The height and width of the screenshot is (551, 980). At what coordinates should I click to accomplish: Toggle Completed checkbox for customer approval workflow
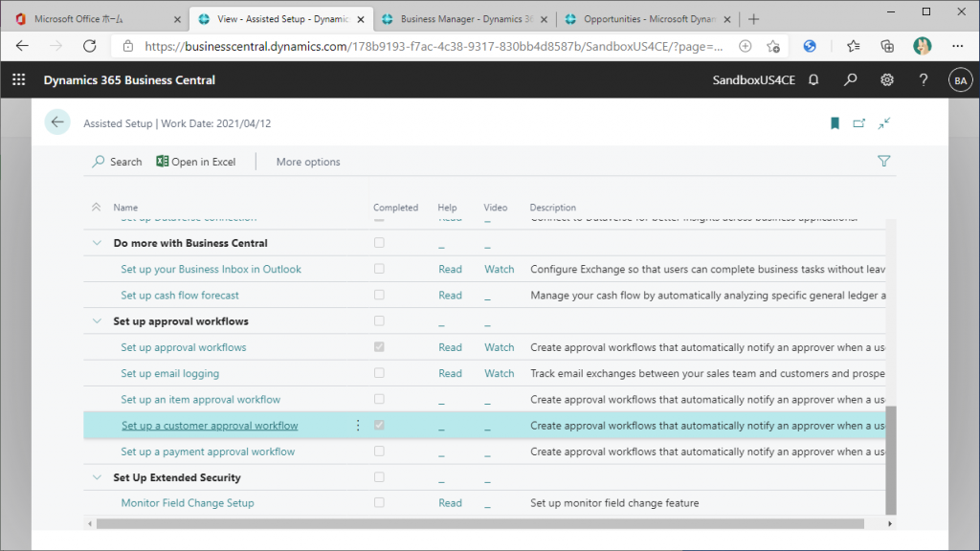coord(379,425)
